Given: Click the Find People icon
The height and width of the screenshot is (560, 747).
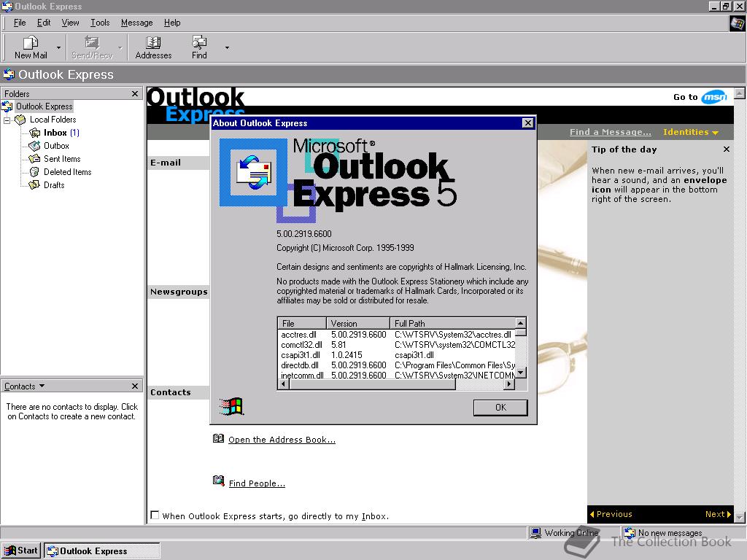Looking at the screenshot, I should [x=218, y=481].
